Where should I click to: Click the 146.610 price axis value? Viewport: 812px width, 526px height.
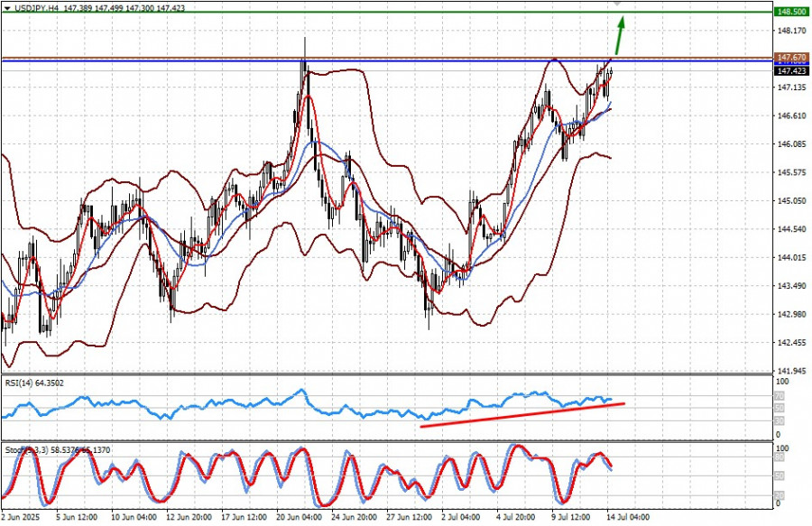[792, 115]
